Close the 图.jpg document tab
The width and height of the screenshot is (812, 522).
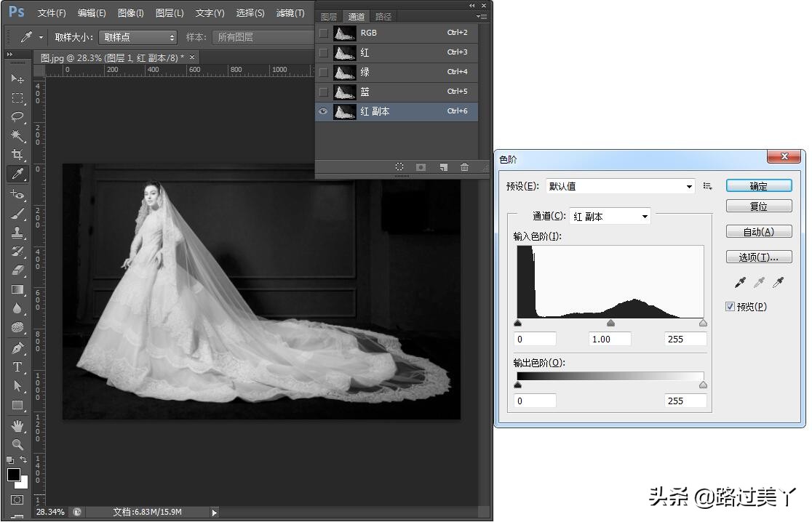192,57
